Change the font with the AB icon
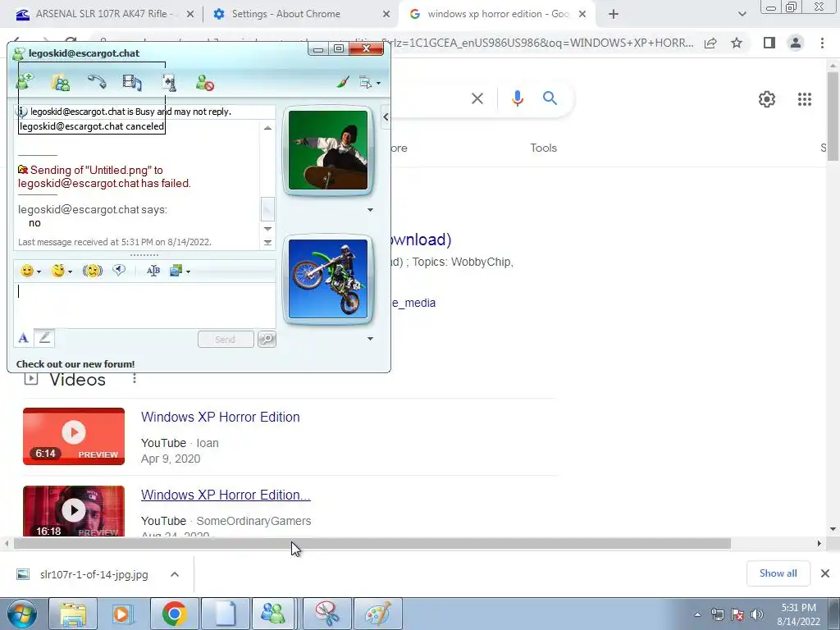This screenshot has width=840, height=630. pos(153,271)
